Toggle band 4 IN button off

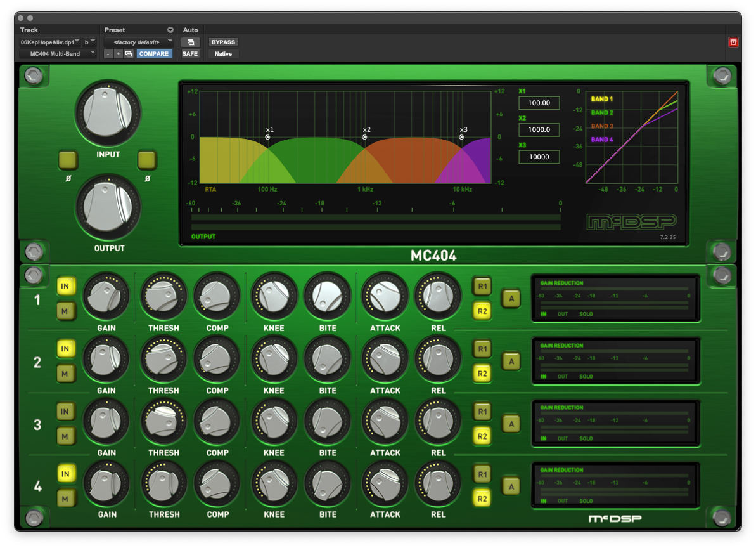pos(66,473)
